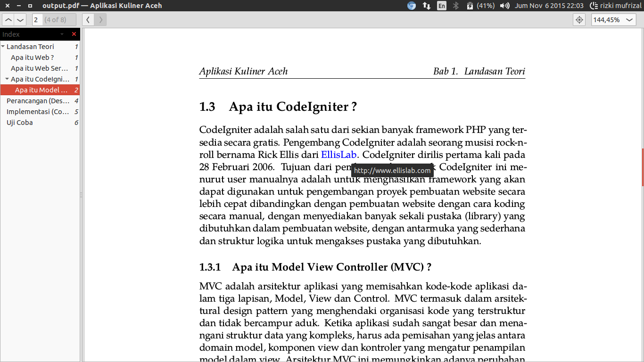The width and height of the screenshot is (644, 362).
Task: Open the Chrome indicator in the top panel
Action: click(x=412, y=6)
